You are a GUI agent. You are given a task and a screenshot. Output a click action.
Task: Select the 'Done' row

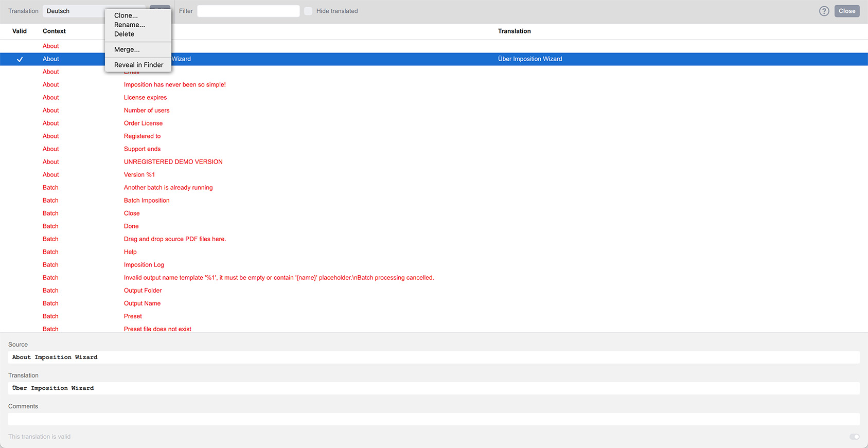[x=434, y=226]
